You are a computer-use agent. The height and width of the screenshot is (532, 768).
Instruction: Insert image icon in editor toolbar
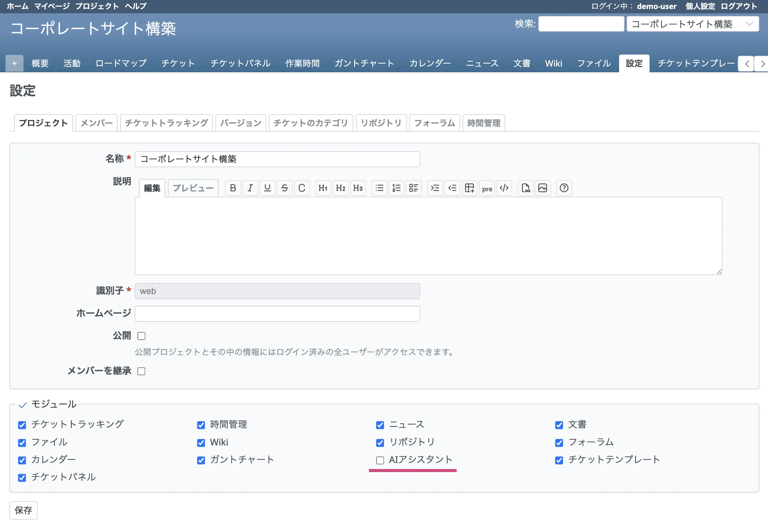(543, 188)
